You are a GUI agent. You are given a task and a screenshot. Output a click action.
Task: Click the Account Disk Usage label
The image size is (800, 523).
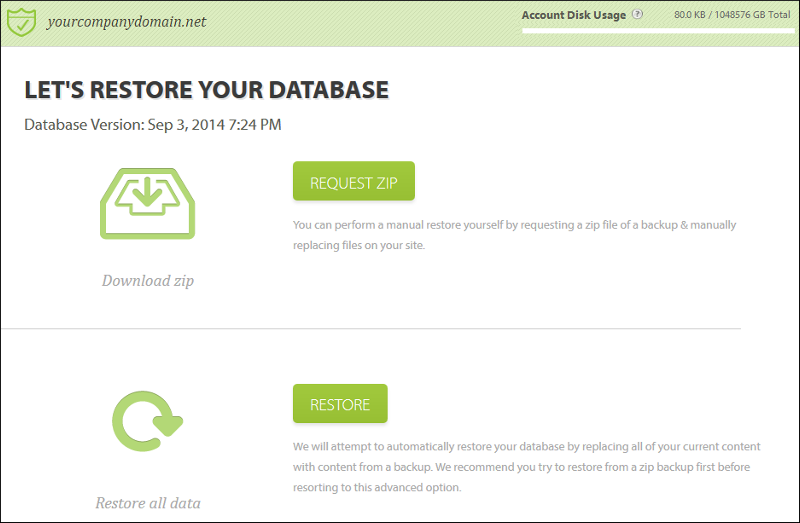point(573,15)
